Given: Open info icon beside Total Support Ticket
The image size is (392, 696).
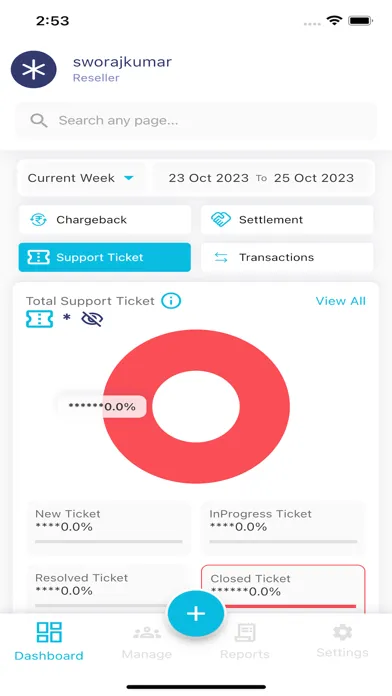Looking at the screenshot, I should point(171,301).
